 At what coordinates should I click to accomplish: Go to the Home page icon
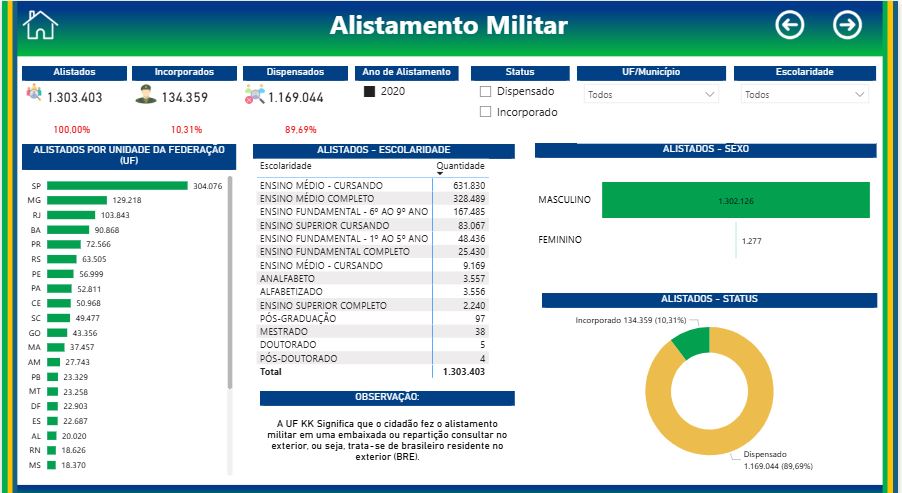(x=40, y=25)
